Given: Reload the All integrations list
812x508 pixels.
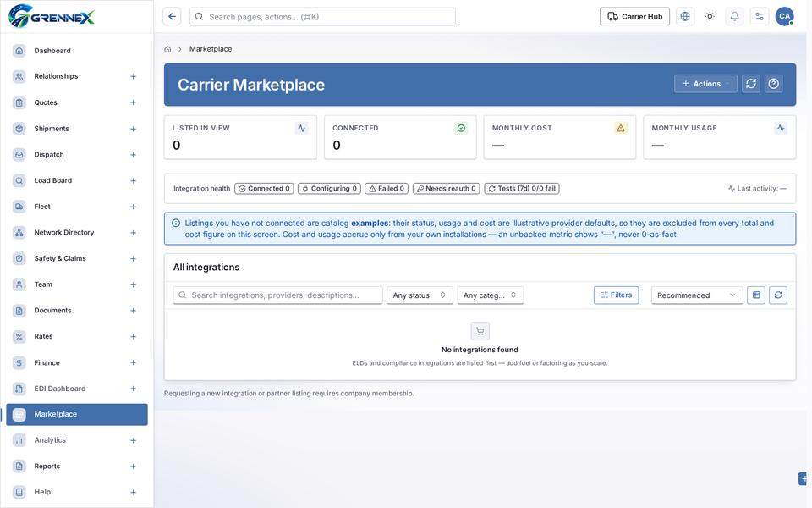Looking at the screenshot, I should pos(778,295).
